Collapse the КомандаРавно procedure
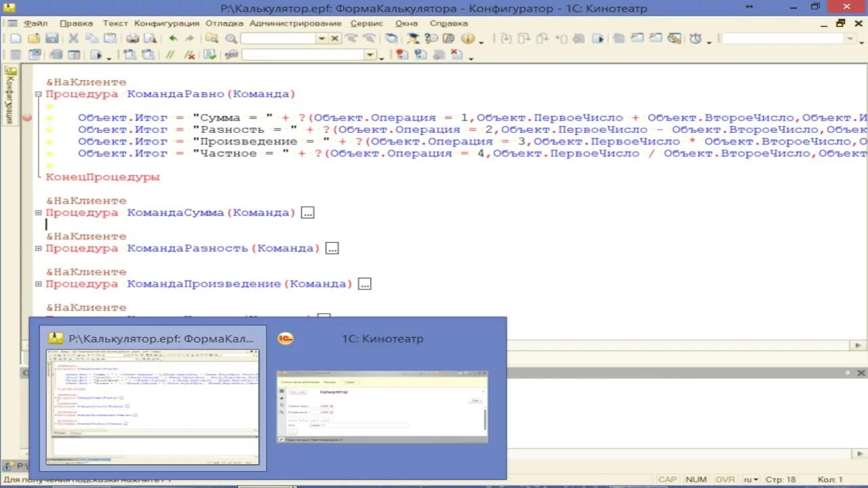This screenshot has width=868, height=488. [x=39, y=94]
